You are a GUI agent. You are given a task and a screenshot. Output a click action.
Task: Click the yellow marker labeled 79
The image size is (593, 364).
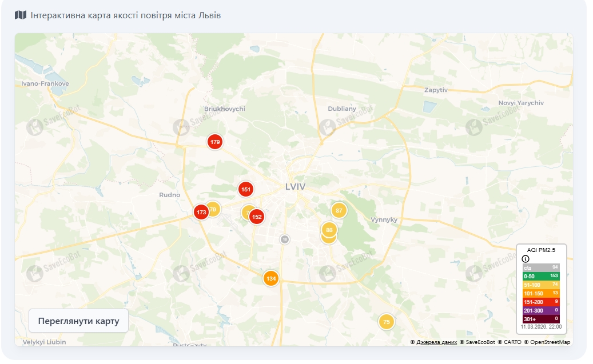pyautogui.click(x=214, y=209)
